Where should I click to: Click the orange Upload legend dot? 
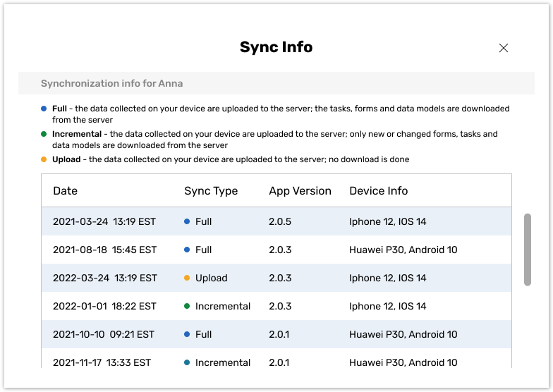point(44,159)
